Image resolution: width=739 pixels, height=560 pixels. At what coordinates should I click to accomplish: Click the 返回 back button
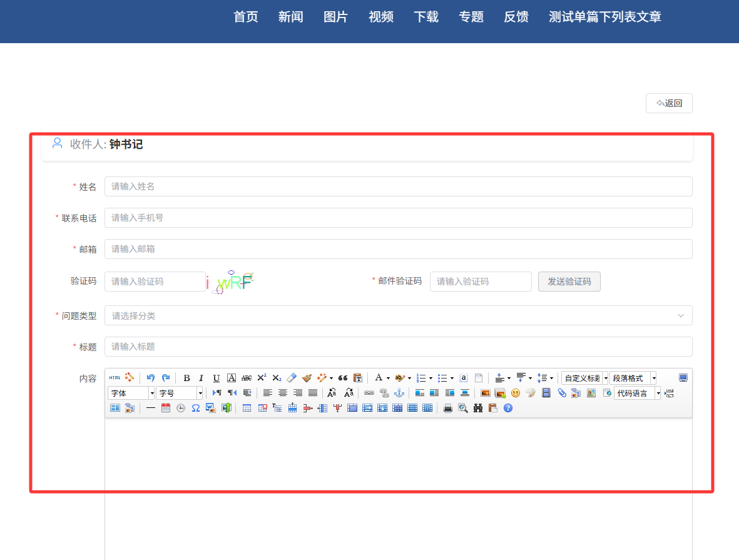[x=669, y=103]
